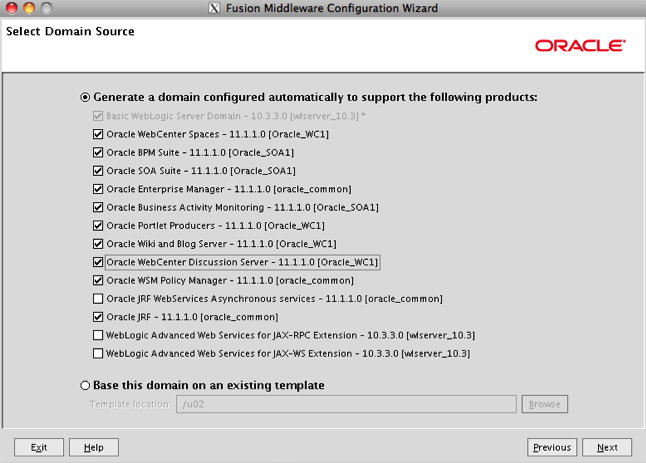The width and height of the screenshot is (646, 463).
Task: Go back with the Previous button
Action: [x=552, y=447]
